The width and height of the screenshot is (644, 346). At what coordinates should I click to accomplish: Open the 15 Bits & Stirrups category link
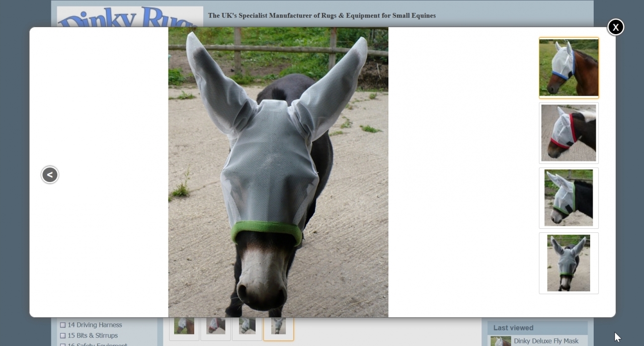pos(93,335)
